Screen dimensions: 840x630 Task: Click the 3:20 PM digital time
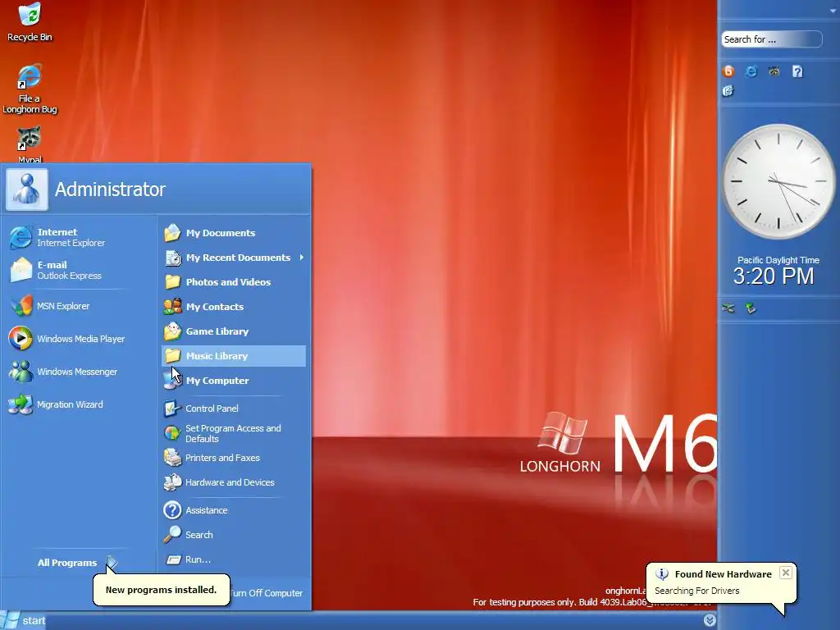click(x=774, y=276)
